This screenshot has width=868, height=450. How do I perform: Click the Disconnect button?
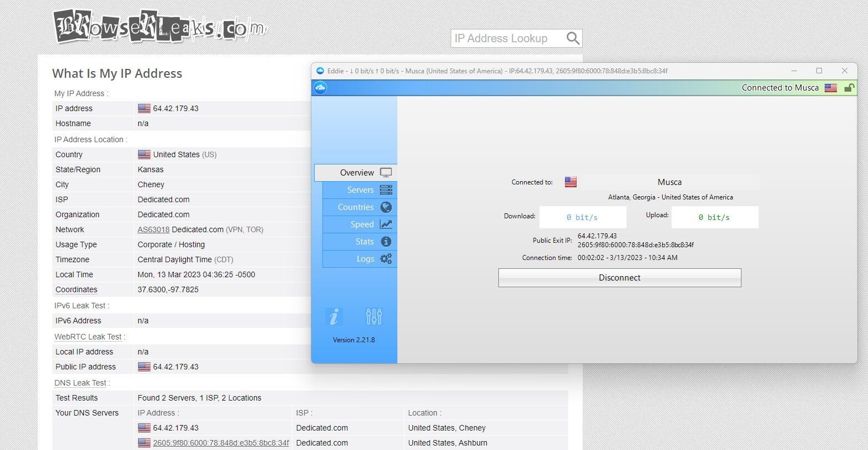[x=619, y=278]
